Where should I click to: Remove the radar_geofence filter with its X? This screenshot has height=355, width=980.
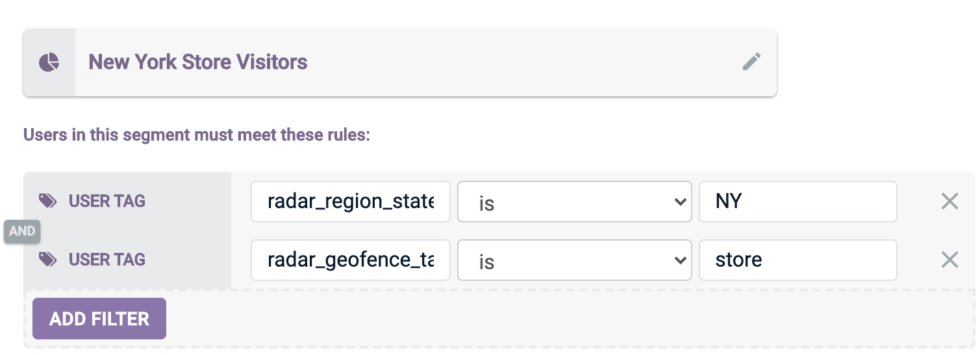(949, 260)
